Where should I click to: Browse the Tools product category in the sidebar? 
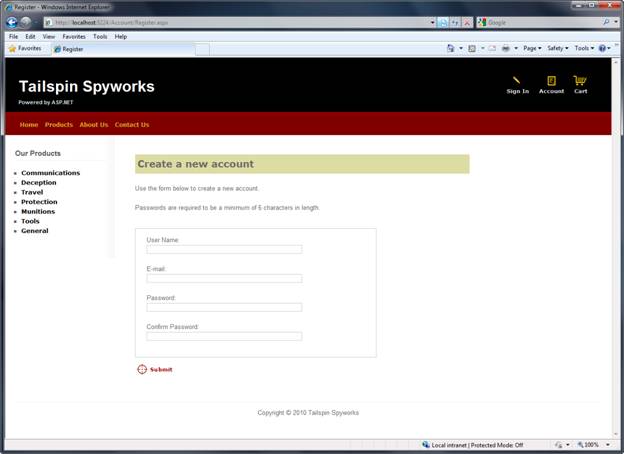click(x=30, y=221)
